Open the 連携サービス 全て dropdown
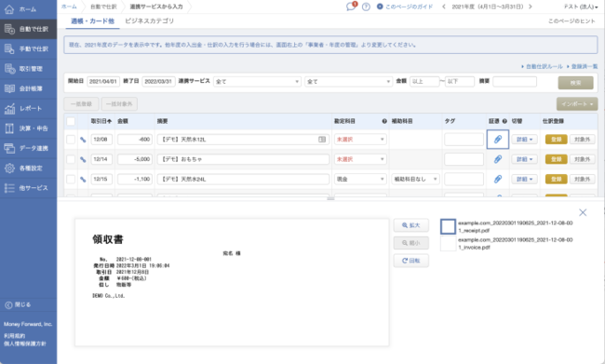Viewport: 605px width, 364px height. pyautogui.click(x=257, y=81)
